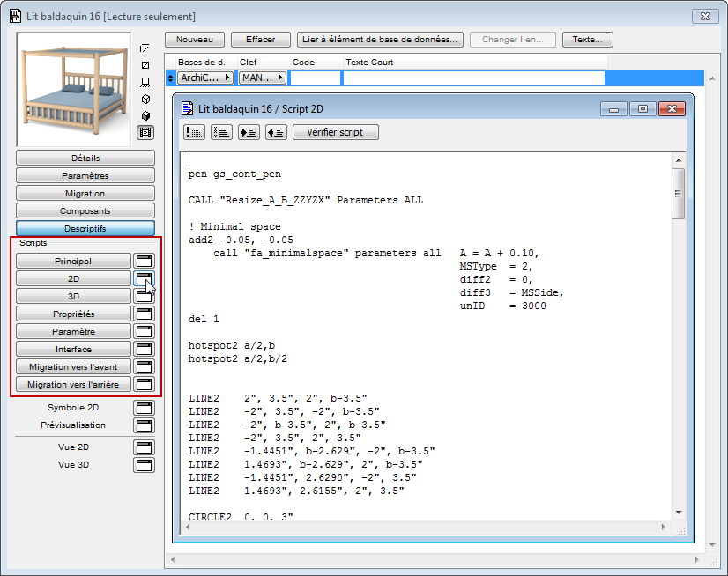728x576 pixels.
Task: Open the ArchiC... subtype dropdown
Action: click(x=205, y=78)
